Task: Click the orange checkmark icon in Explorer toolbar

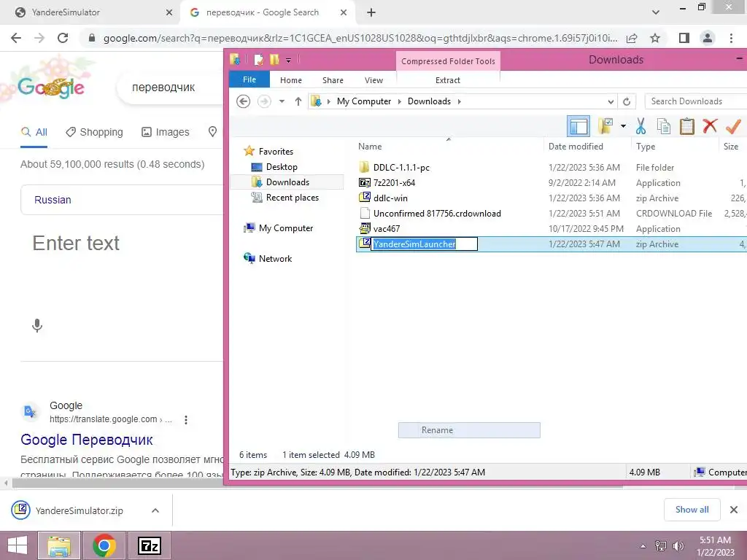Action: tap(733, 126)
